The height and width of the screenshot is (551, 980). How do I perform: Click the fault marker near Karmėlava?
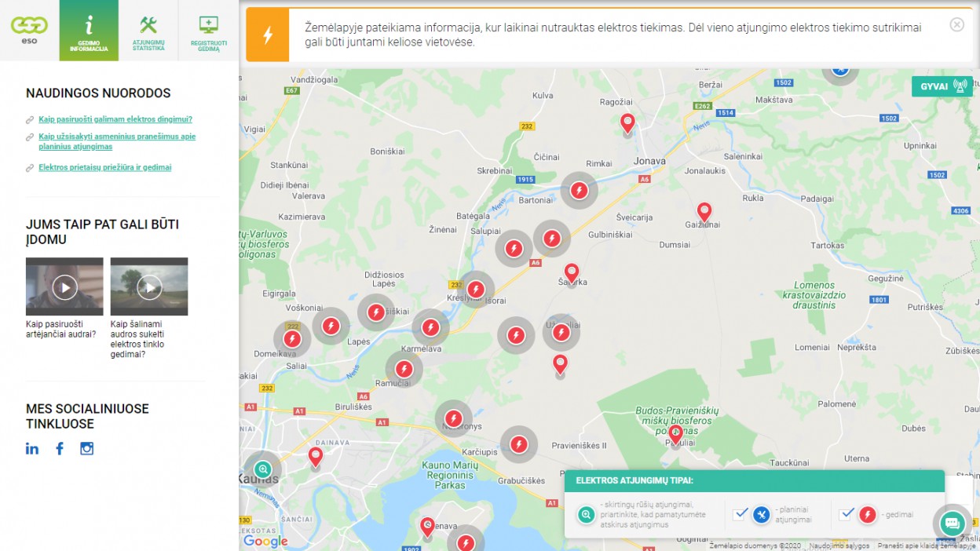[430, 327]
